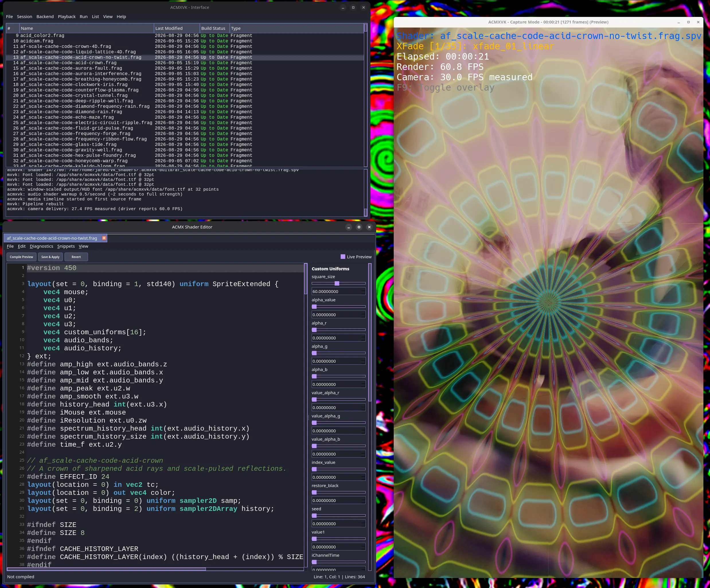Open the Snippets menu
Image resolution: width=710 pixels, height=588 pixels.
coord(66,246)
